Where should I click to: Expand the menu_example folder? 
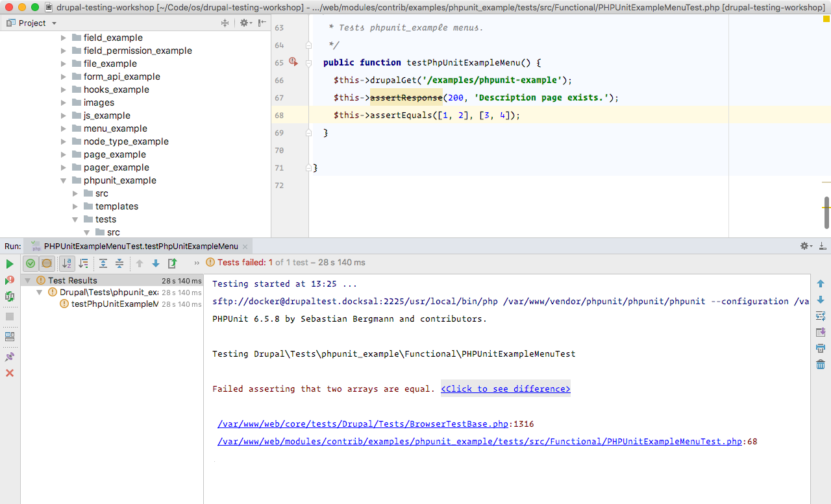[64, 128]
